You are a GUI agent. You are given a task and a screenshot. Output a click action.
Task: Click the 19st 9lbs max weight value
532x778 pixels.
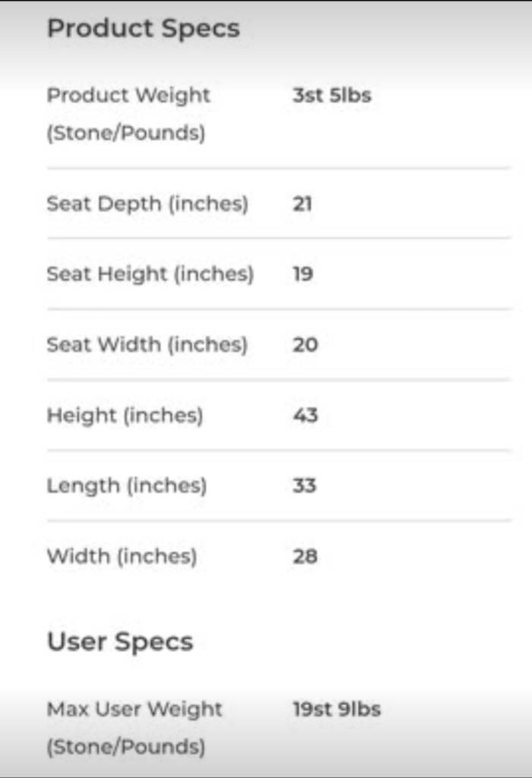tap(337, 709)
